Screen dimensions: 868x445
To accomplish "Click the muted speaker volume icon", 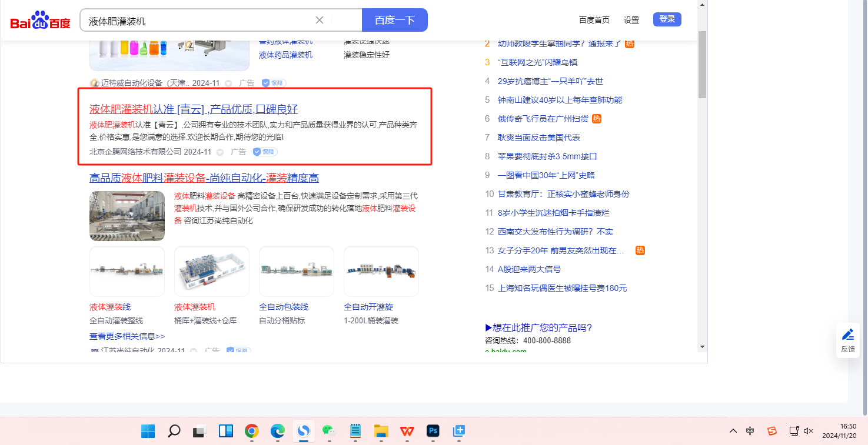I will pos(809,431).
